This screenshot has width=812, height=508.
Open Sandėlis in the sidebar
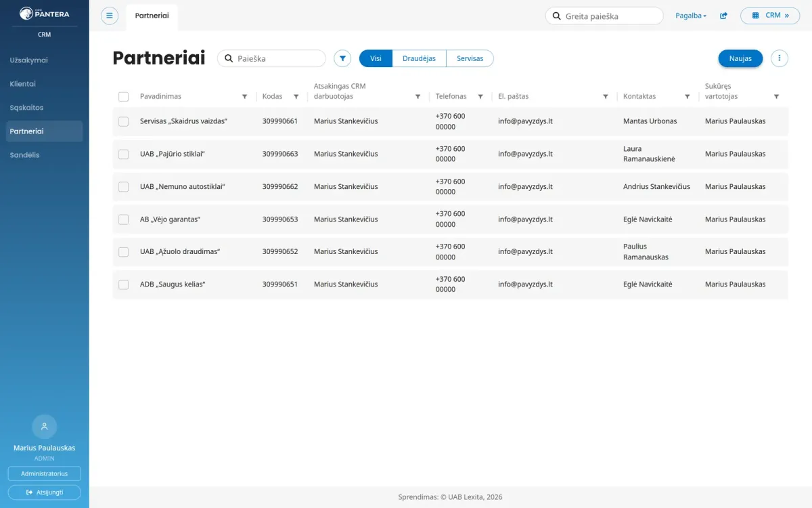[x=45, y=155]
